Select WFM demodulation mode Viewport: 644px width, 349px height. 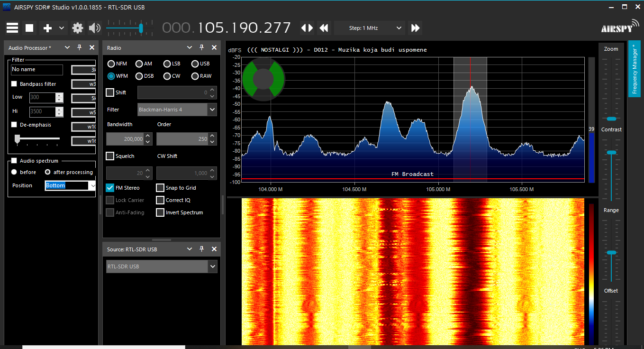(x=118, y=76)
